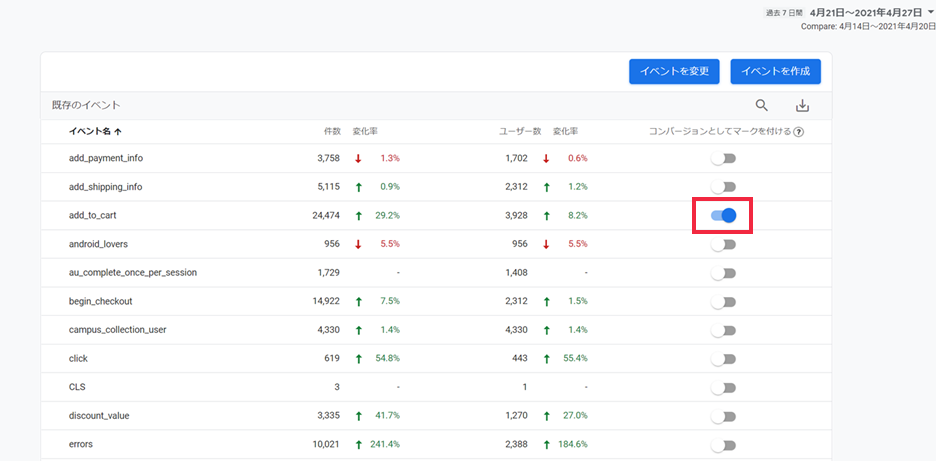Open the date range dropdown arrow
This screenshot has width=936, height=461.
(930, 12)
